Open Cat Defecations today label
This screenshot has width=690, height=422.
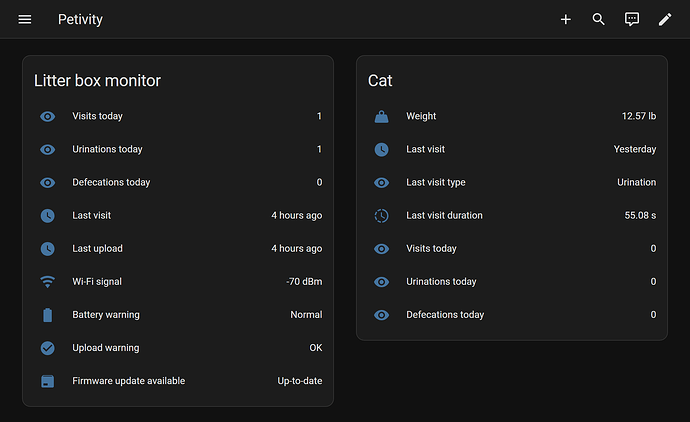[445, 315]
